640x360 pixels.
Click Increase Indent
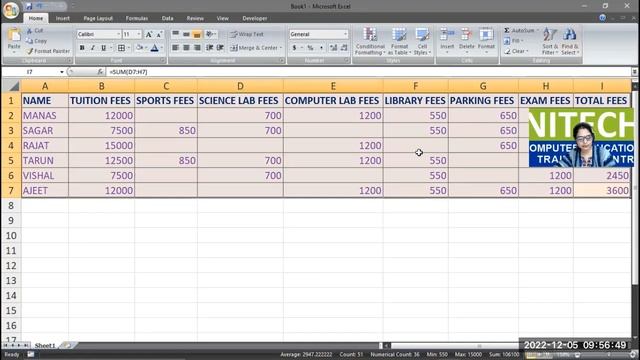click(x=220, y=48)
